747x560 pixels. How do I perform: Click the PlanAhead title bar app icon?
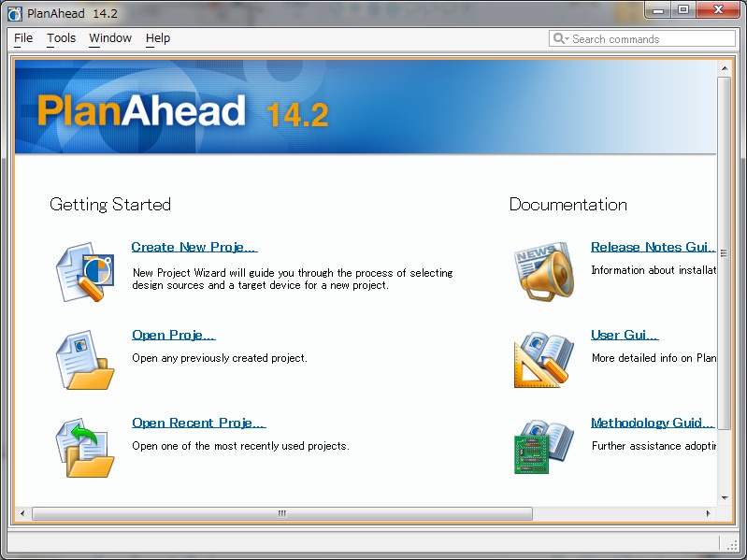coord(15,14)
